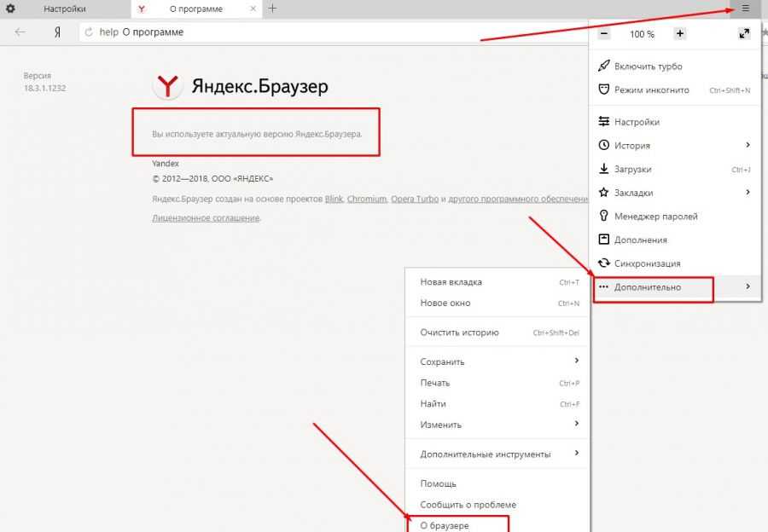This screenshot has width=768, height=532.
Task: Click the Я Yandex home button
Action: click(x=57, y=32)
